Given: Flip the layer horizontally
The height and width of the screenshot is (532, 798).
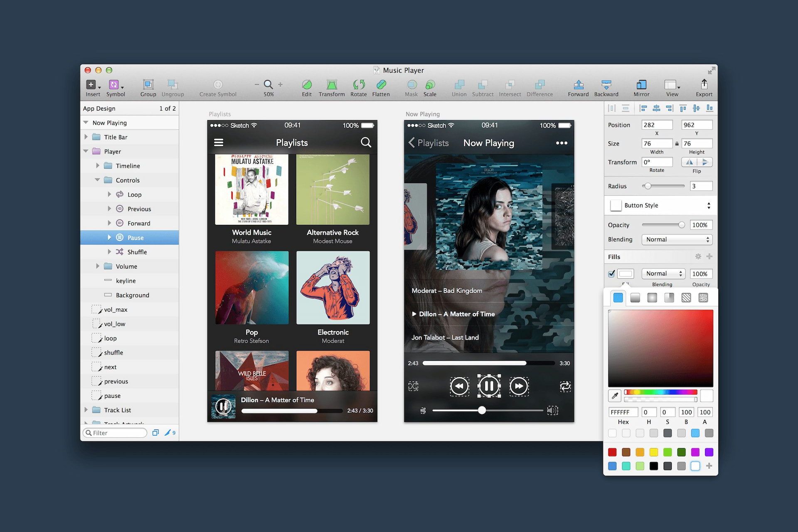Looking at the screenshot, I should (690, 162).
